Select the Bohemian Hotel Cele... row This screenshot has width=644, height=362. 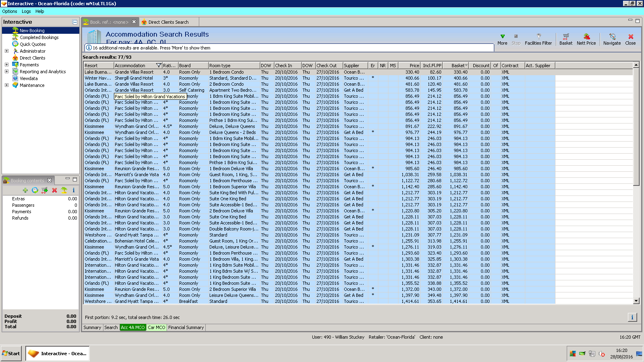coord(319,241)
